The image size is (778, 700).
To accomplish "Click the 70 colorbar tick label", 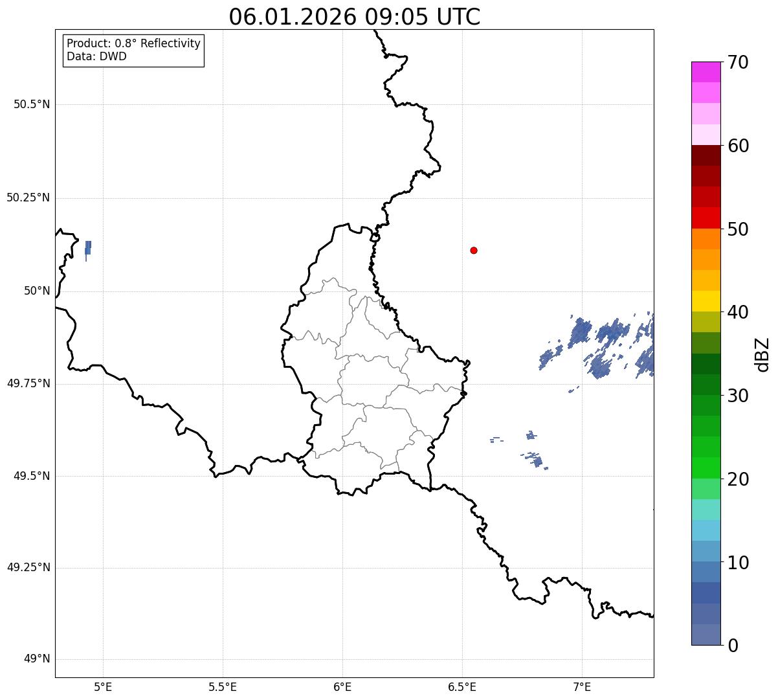I will point(738,62).
